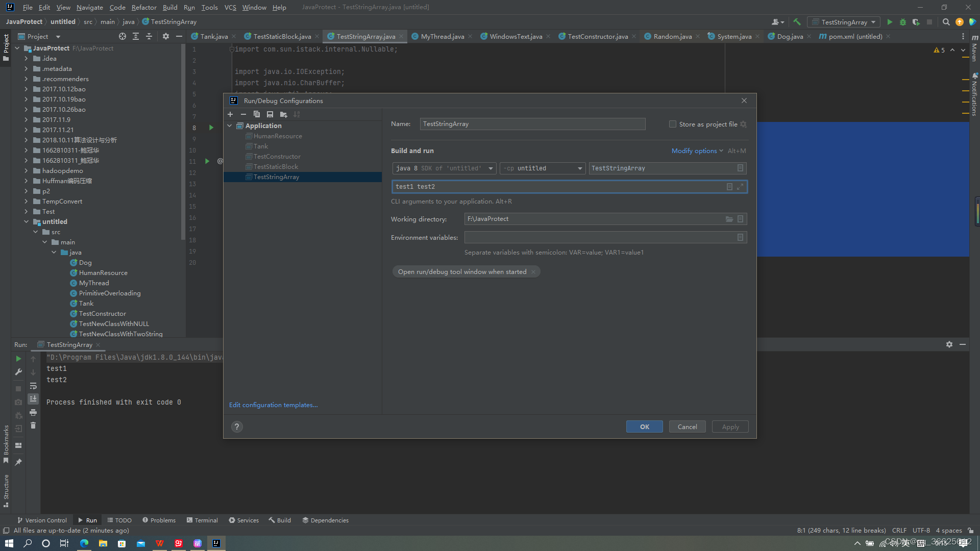Viewport: 980px width, 551px height.
Task: Click UTF-8 encoding in status bar
Action: [921, 531]
